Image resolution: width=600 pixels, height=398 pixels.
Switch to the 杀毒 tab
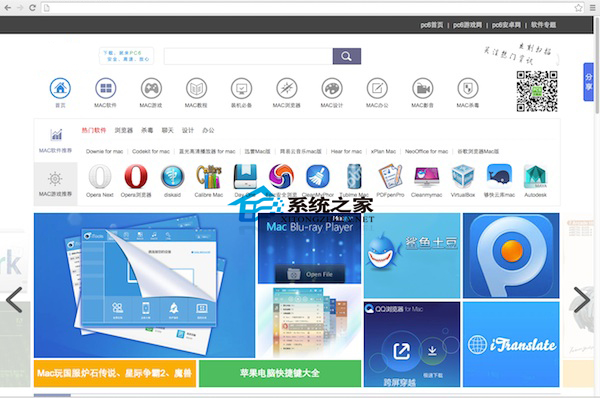pyautogui.click(x=147, y=130)
